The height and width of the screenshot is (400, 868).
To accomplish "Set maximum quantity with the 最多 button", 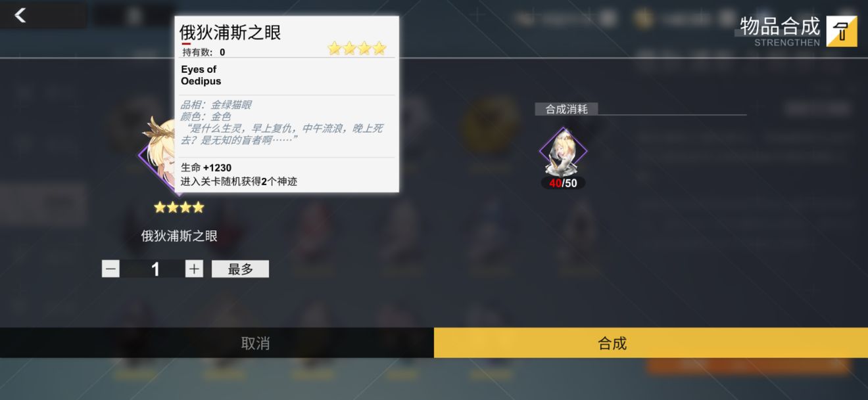I will point(240,269).
